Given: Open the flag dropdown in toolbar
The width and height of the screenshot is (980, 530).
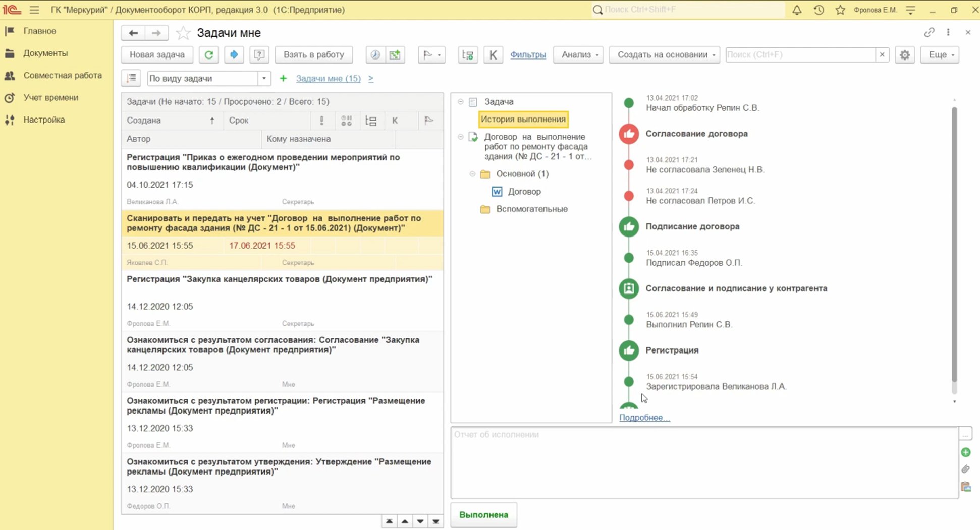Looking at the screenshot, I should point(431,54).
